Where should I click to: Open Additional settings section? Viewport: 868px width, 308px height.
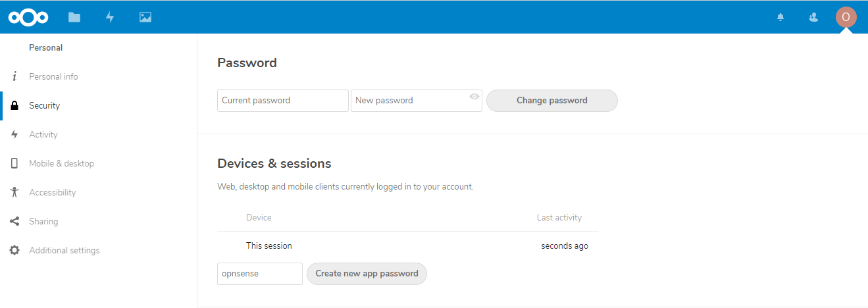[64, 250]
